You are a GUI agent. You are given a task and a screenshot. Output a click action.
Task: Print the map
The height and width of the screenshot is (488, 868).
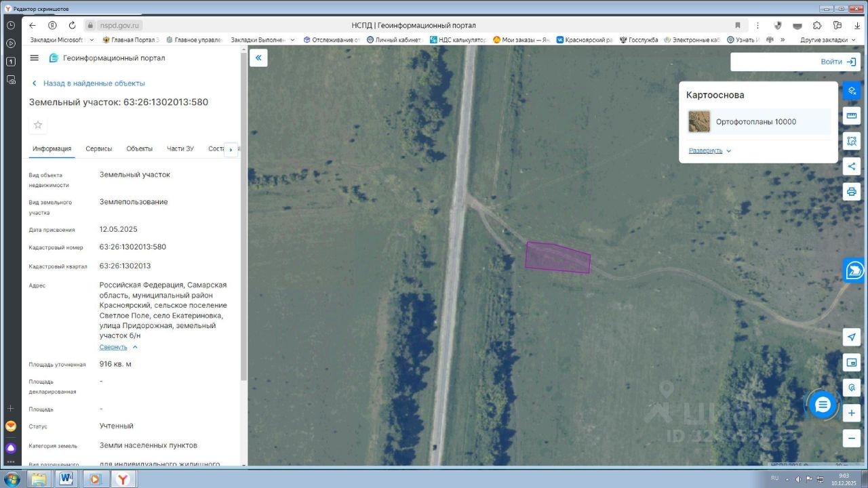click(x=852, y=191)
